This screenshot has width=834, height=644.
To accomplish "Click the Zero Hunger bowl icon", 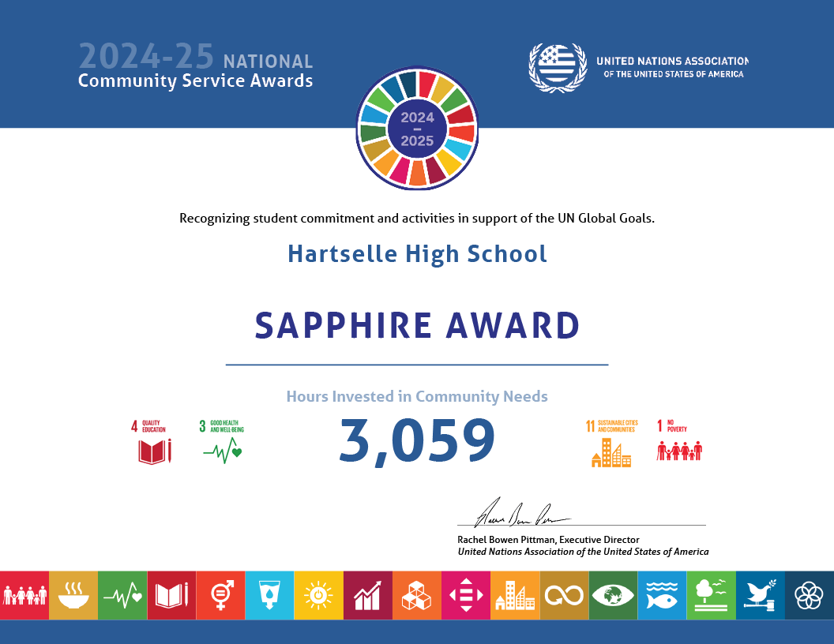I will pos(73,595).
